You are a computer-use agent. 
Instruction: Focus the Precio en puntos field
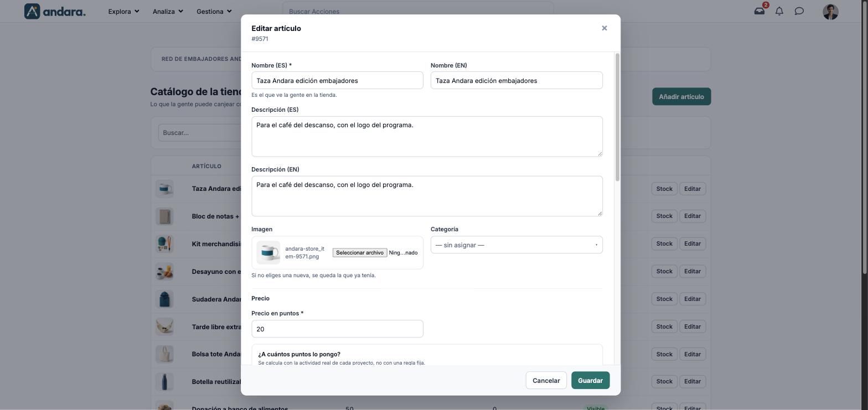(x=337, y=329)
